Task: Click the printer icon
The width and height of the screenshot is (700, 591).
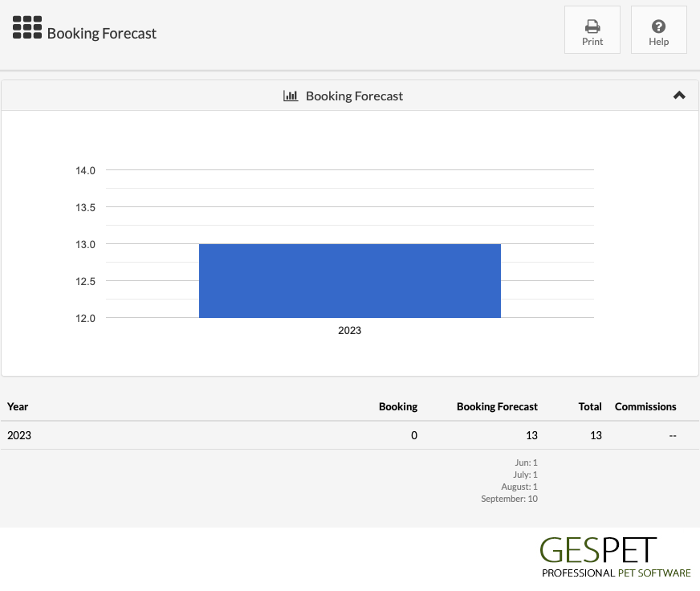Action: click(x=592, y=26)
